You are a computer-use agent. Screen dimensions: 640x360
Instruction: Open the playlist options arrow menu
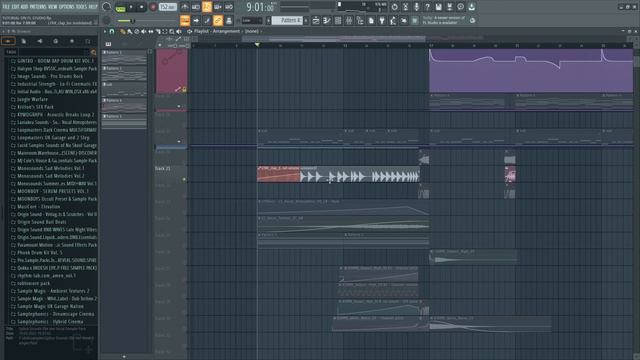point(105,31)
